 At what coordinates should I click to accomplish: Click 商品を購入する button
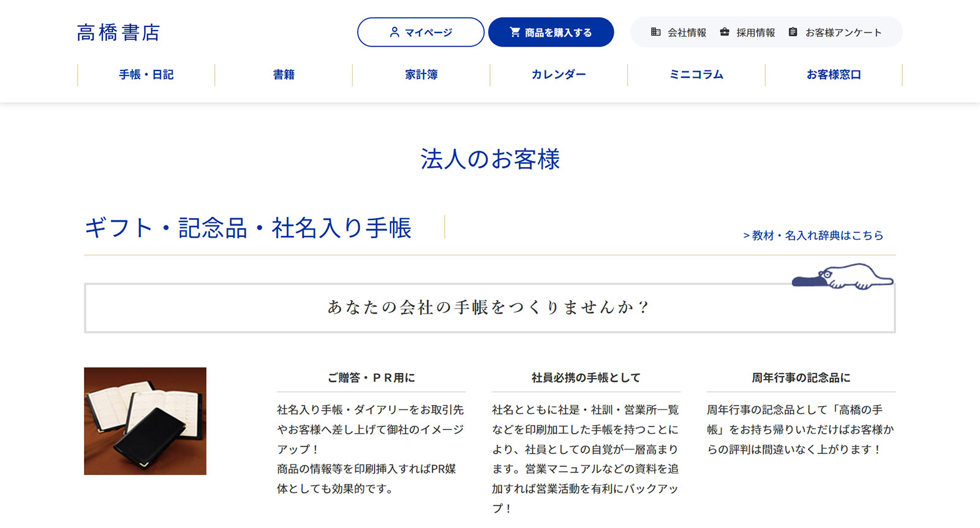click(551, 32)
